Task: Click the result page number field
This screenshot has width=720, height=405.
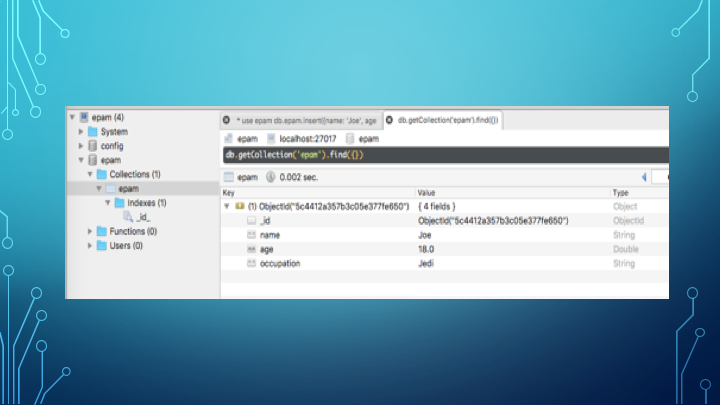Action: pyautogui.click(x=660, y=177)
